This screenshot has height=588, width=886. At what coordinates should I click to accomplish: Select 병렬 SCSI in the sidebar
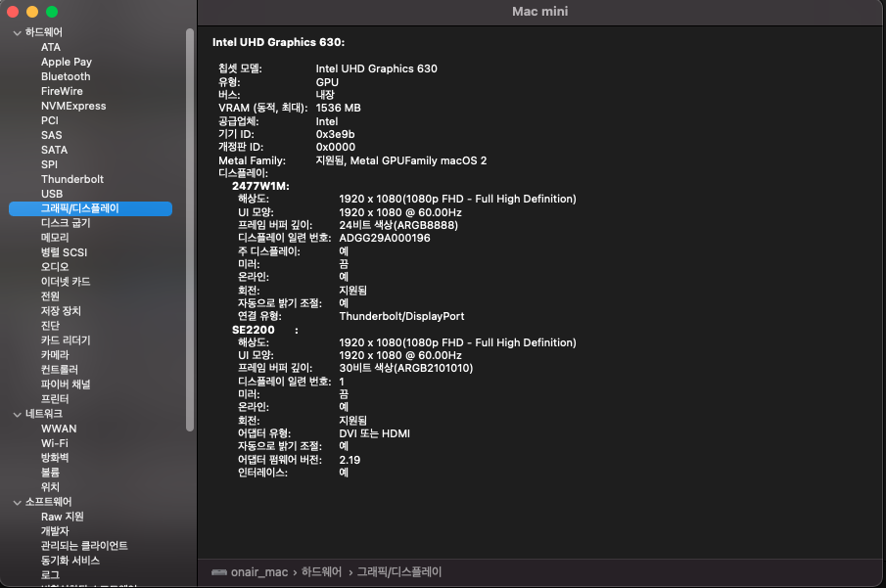64,252
